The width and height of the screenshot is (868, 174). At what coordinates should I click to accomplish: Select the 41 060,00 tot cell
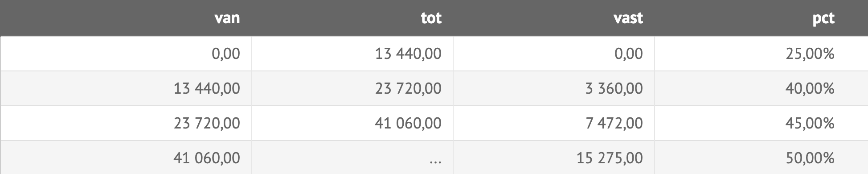(352, 123)
